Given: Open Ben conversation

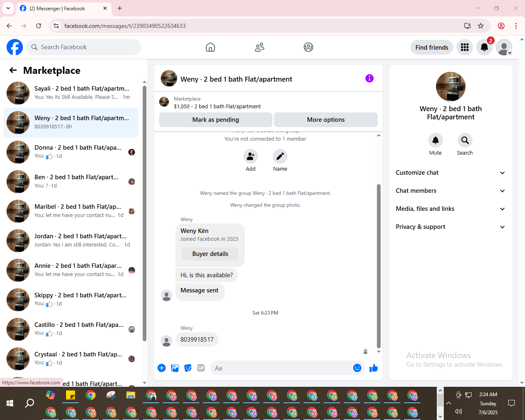Looking at the screenshot, I should 71,182.
